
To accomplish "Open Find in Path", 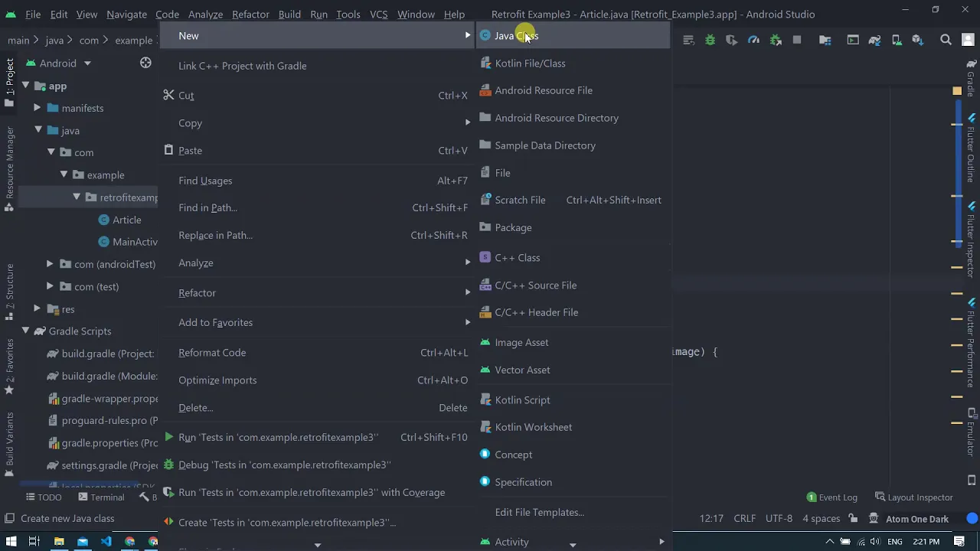I will [317, 208].
